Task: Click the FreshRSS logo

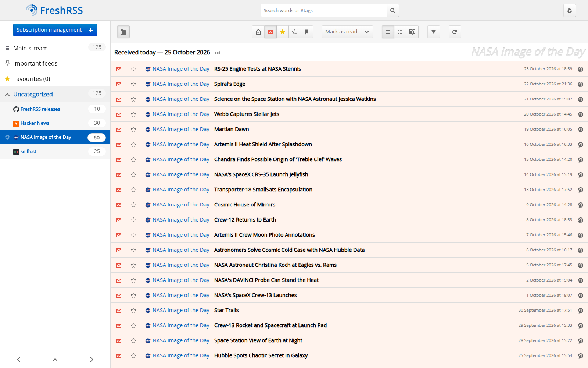Action: point(54,10)
